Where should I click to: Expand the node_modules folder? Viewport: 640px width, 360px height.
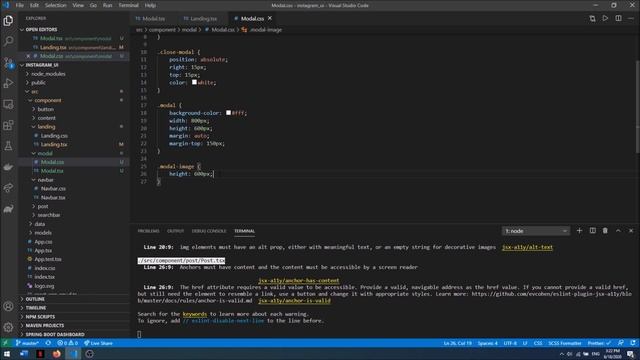coord(48,74)
